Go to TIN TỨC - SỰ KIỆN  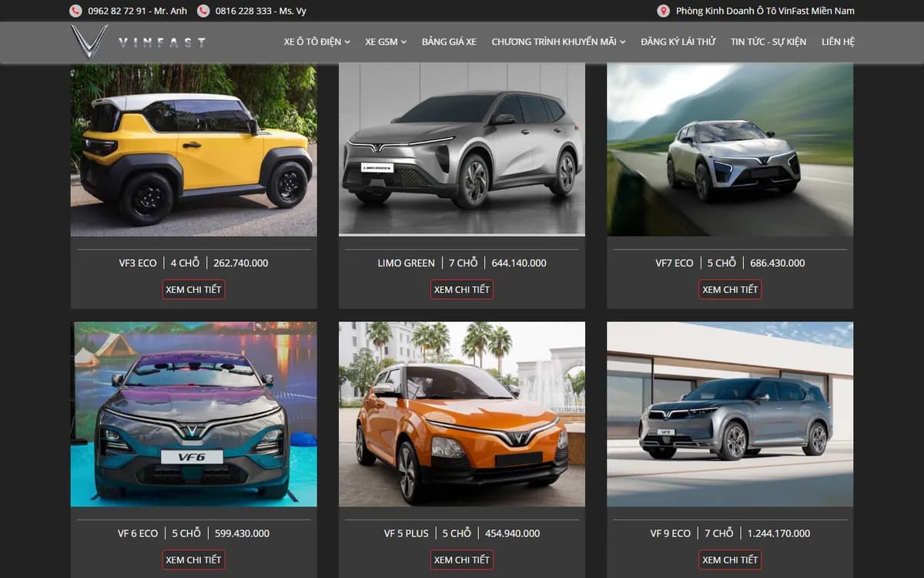click(768, 42)
